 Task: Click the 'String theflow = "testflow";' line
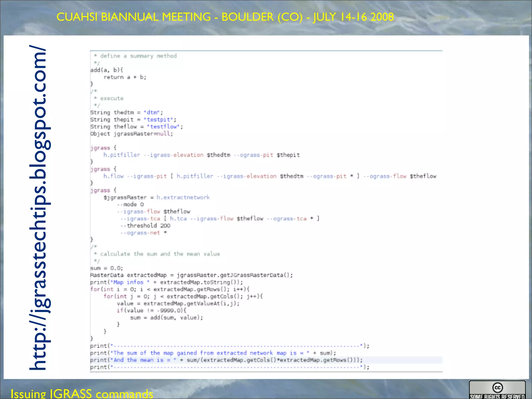tap(137, 127)
